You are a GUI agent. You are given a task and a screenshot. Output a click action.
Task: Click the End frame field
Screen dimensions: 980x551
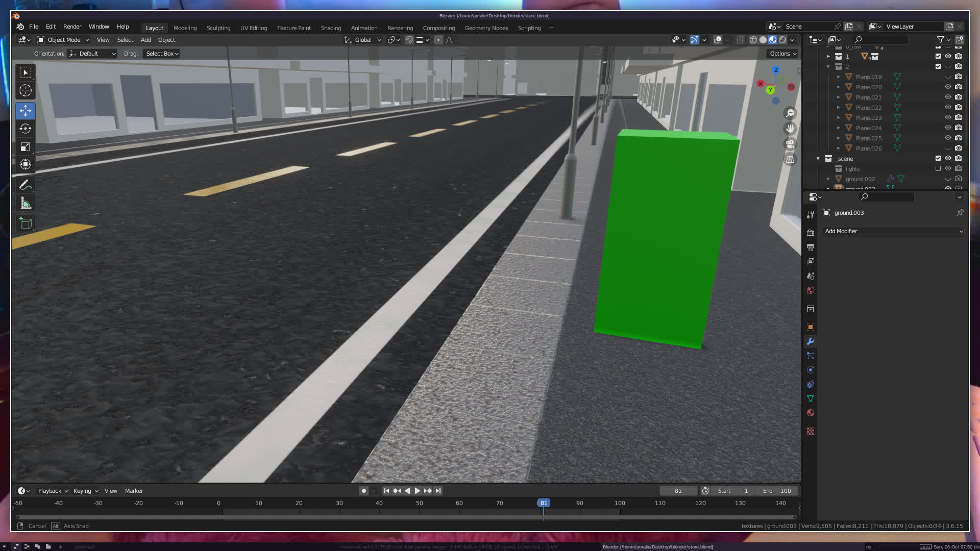click(x=777, y=491)
